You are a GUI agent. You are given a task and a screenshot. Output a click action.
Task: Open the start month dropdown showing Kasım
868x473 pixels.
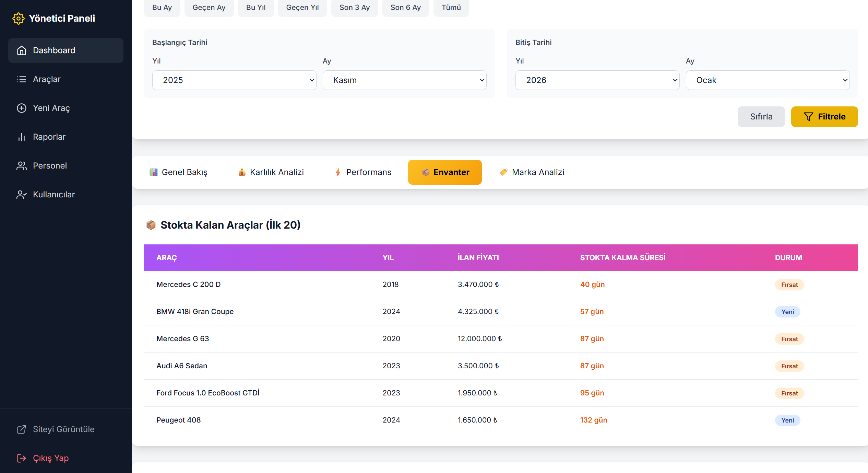(x=404, y=80)
